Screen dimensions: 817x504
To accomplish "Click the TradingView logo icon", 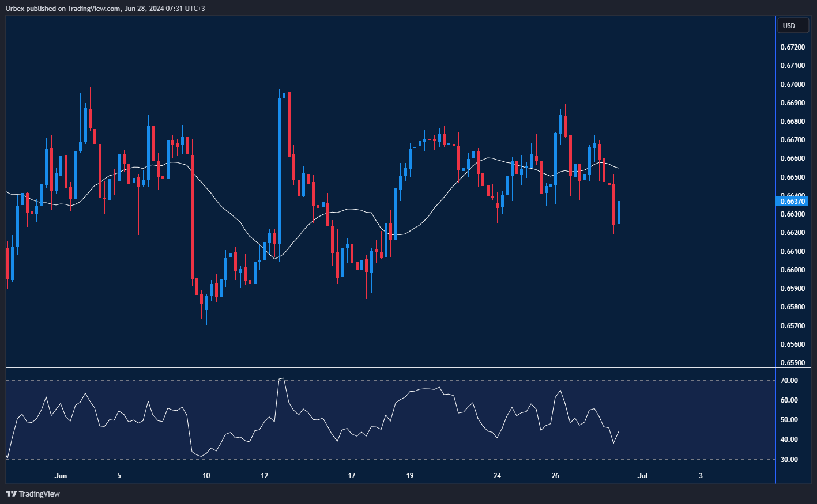I will point(11,494).
